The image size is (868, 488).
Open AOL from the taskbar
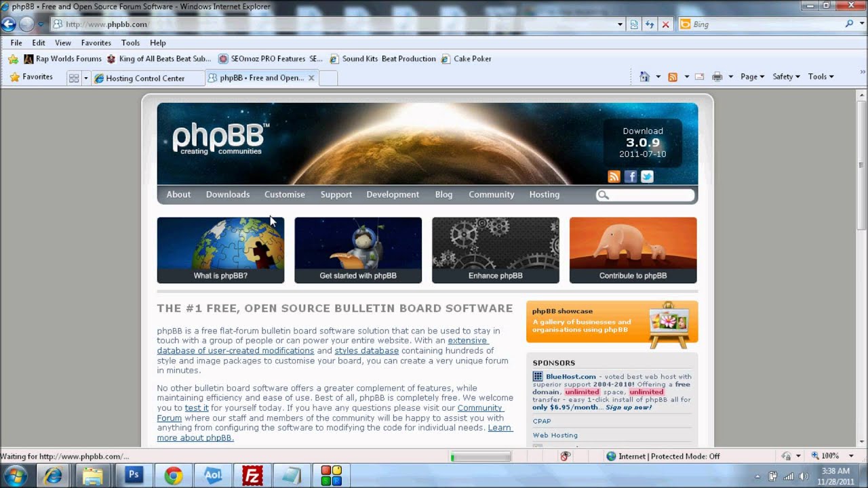click(213, 476)
